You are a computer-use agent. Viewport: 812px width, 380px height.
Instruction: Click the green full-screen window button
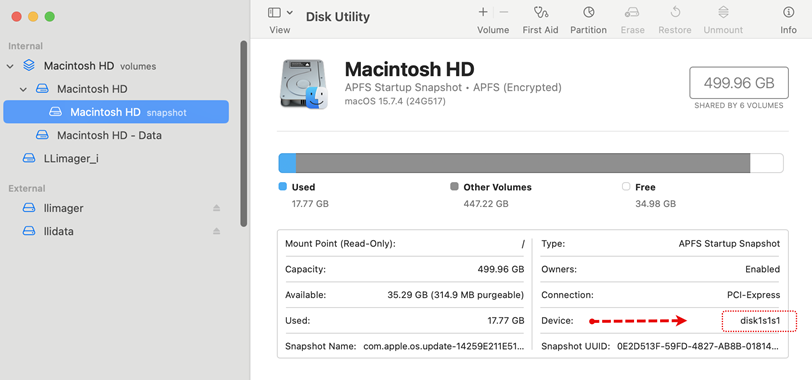click(x=50, y=17)
